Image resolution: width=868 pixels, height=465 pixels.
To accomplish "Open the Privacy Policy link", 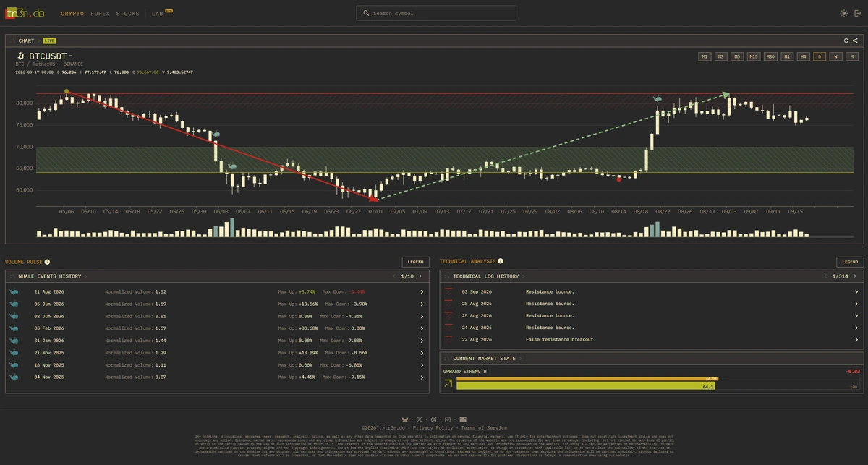I will tap(433, 428).
